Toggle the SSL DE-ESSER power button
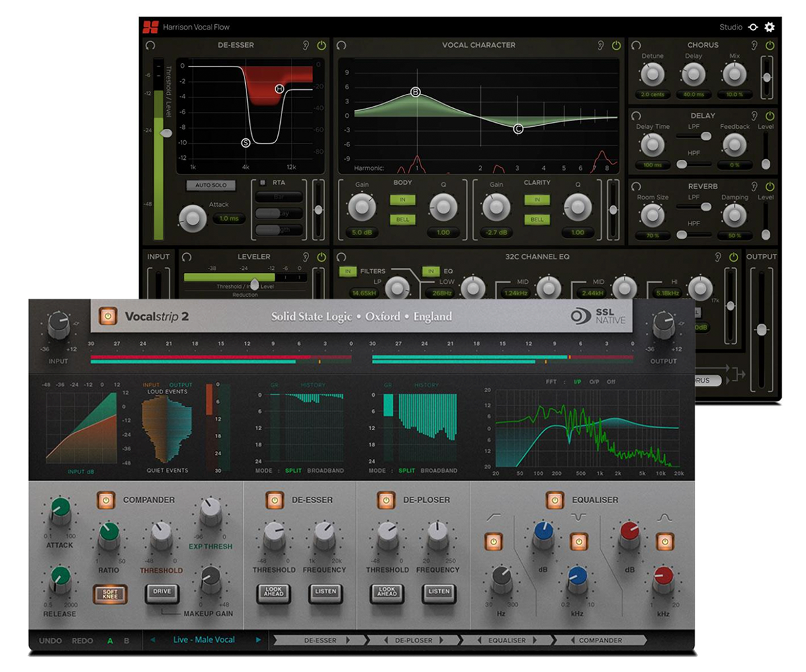806x672 pixels. click(275, 499)
